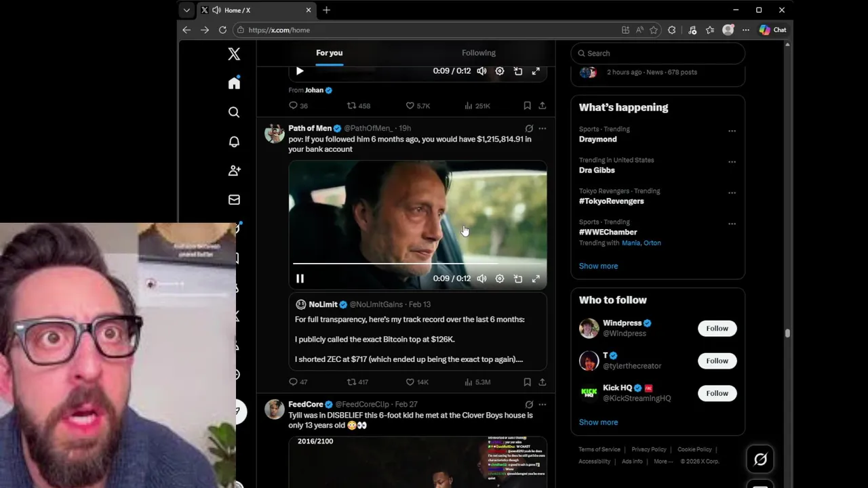Add page to favorites star

click(654, 30)
